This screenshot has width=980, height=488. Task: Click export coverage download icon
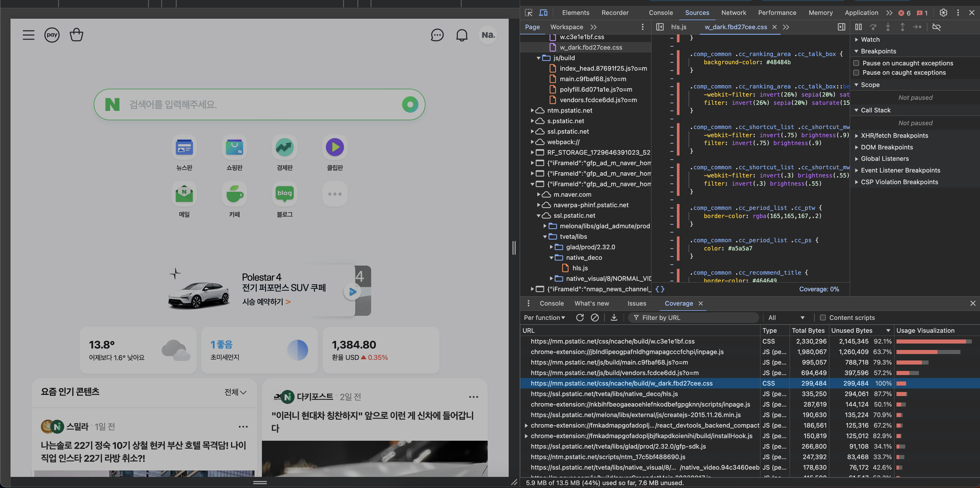pyautogui.click(x=614, y=318)
